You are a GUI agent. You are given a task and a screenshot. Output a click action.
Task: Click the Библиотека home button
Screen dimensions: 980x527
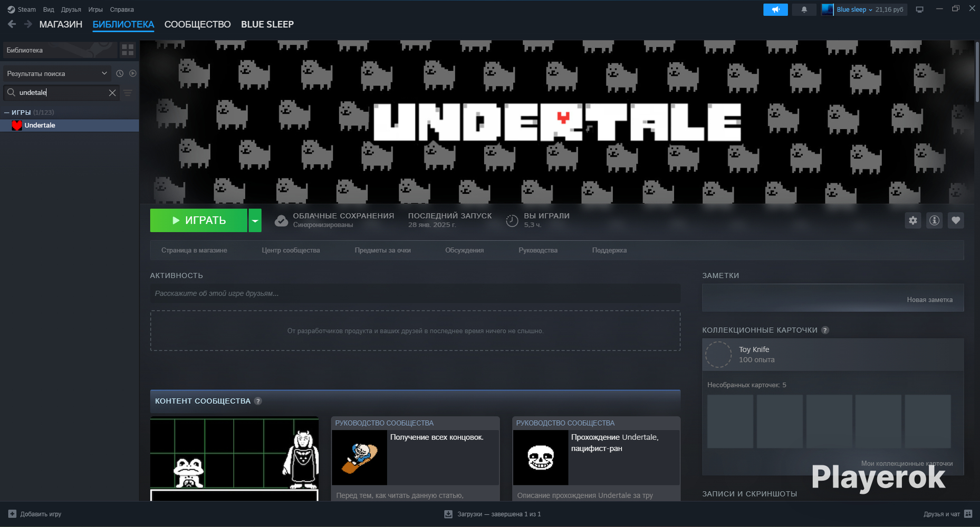coord(60,50)
